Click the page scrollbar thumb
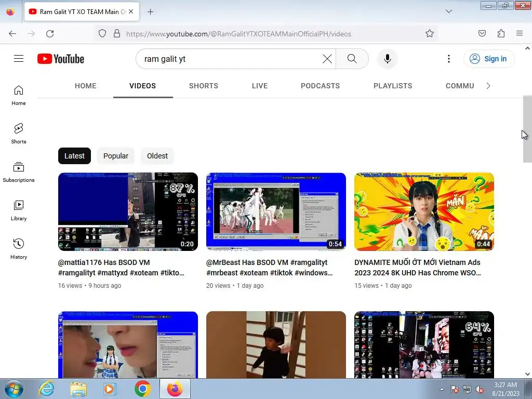 [x=527, y=129]
